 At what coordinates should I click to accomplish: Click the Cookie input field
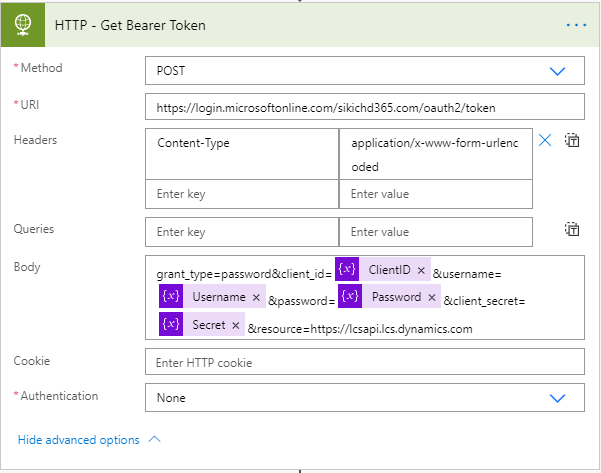pyautogui.click(x=364, y=362)
